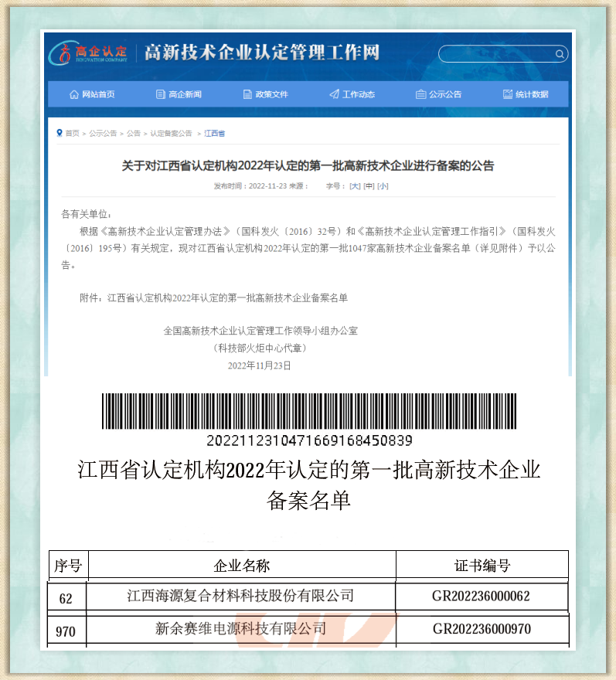Click the paper plane icon beside 工作动态
Viewport: 616px width, 680px height.
coord(334,94)
